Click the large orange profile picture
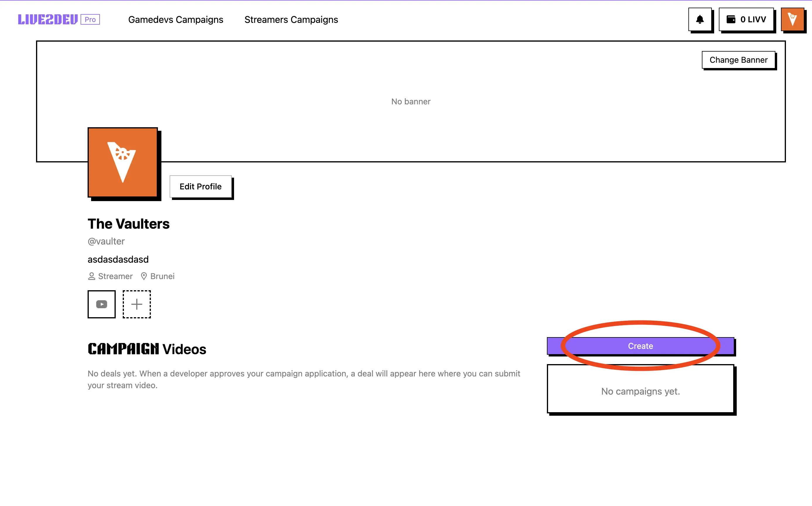This screenshot has height=506, width=812. [x=123, y=162]
